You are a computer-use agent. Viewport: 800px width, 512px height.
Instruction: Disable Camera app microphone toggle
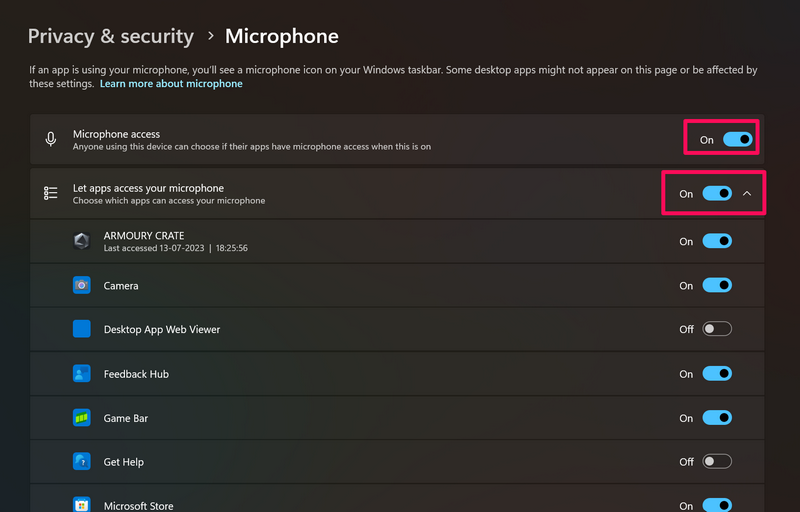tap(717, 285)
